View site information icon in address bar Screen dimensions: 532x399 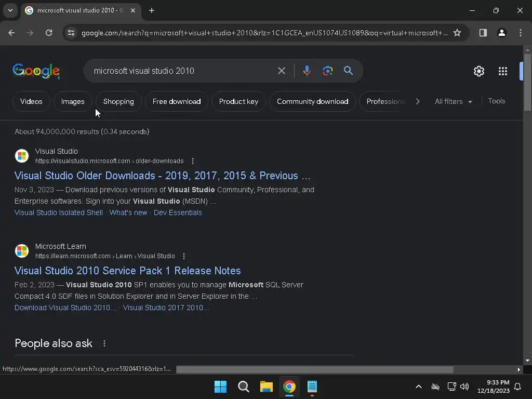(71, 33)
